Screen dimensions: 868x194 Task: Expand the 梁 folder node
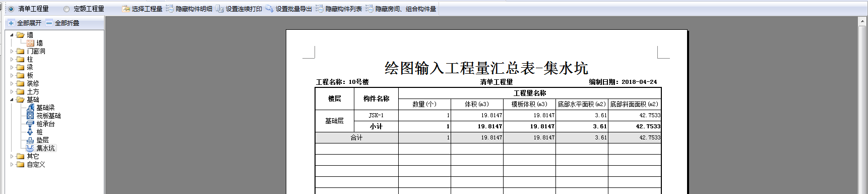coord(12,67)
